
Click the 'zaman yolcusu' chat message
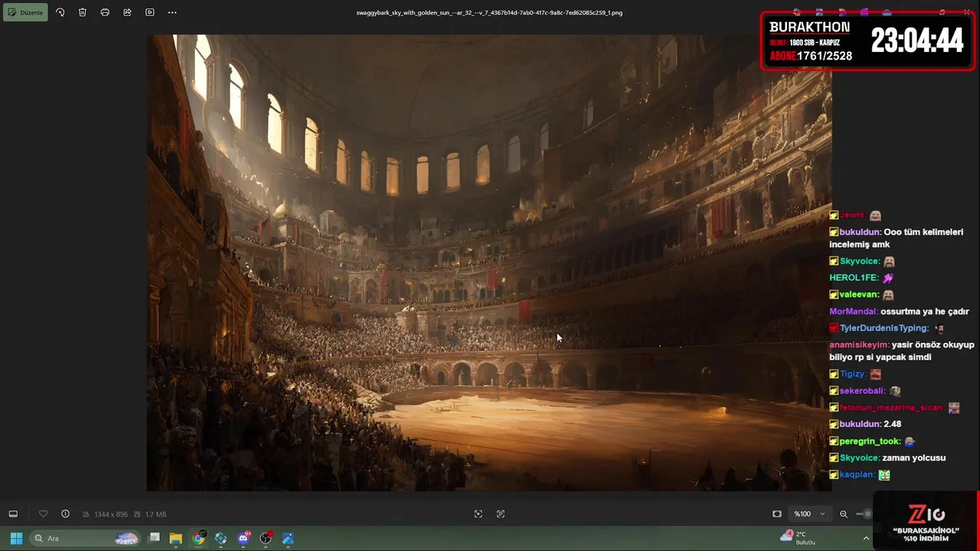(x=914, y=458)
